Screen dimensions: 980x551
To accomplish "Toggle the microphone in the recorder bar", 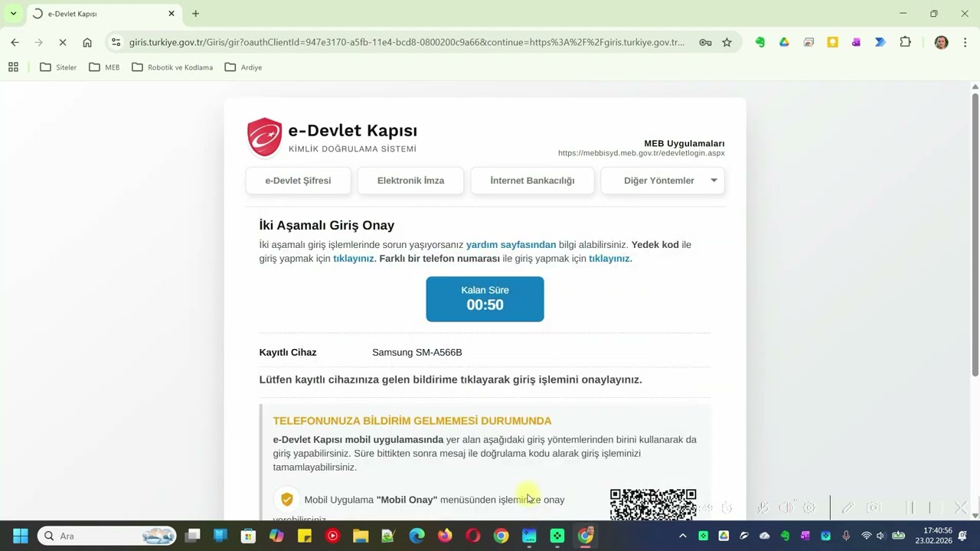I will pos(763,507).
